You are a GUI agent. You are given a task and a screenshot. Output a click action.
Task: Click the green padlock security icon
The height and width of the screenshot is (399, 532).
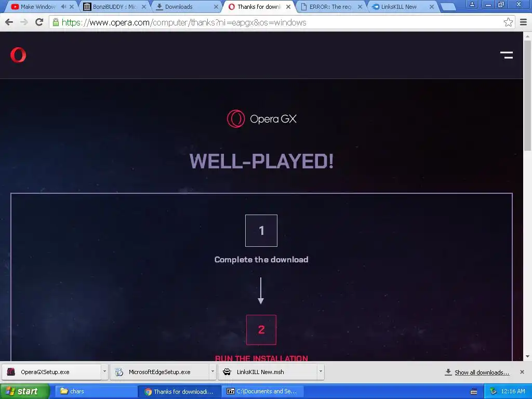point(56,22)
